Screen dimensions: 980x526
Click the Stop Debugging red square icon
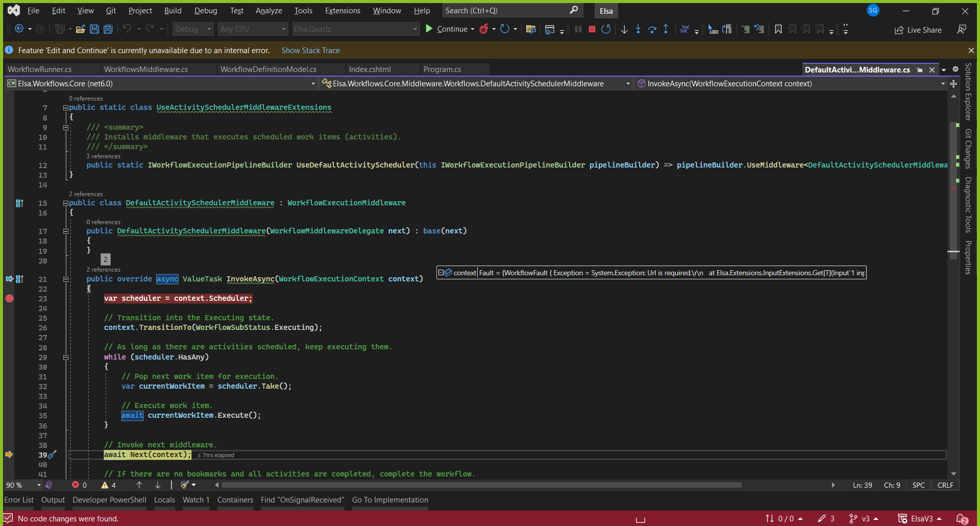coord(592,29)
